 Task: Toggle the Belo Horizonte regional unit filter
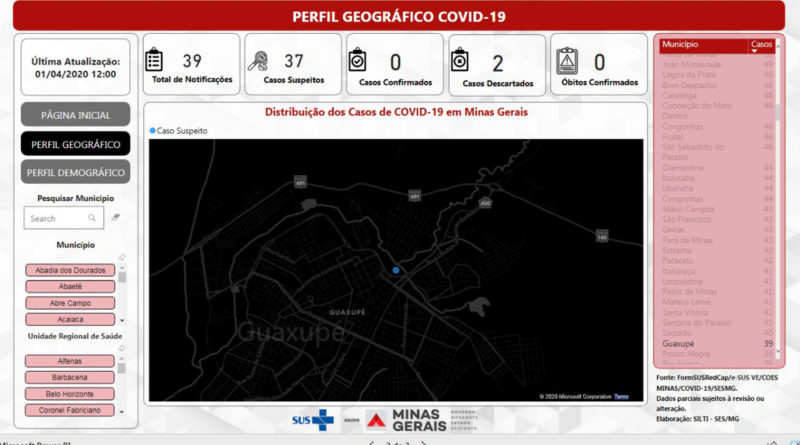[x=69, y=393]
